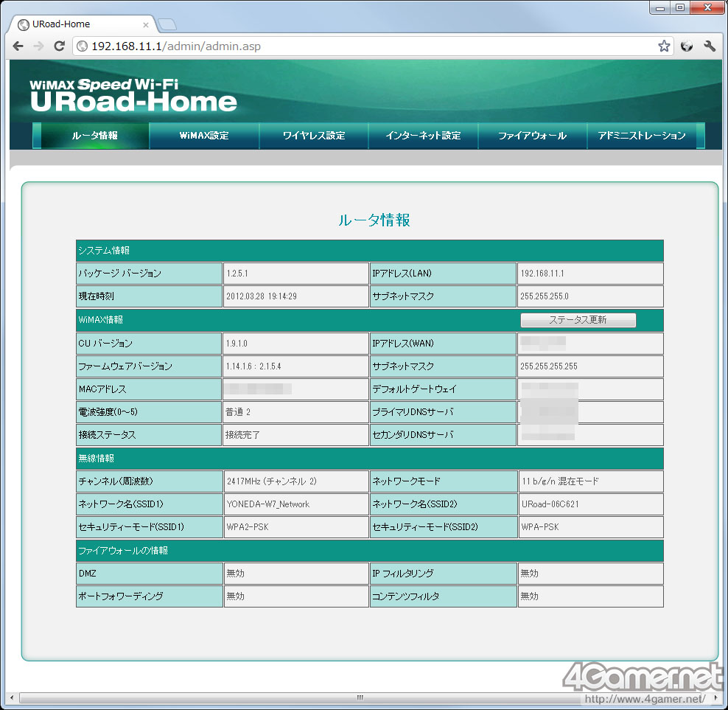
Task: Click the scrollbar left arrow
Action: 12,697
